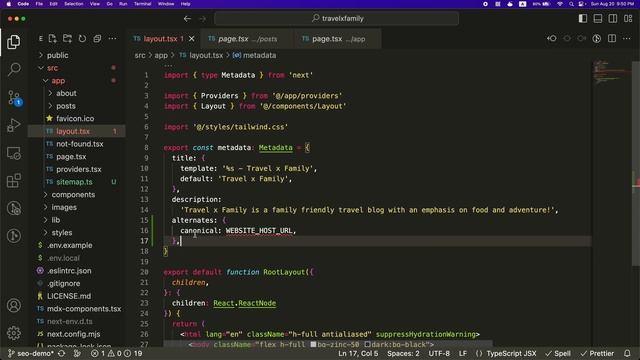The width and height of the screenshot is (640, 360).
Task: Switch to page.tsx app tab
Action: click(x=338, y=39)
